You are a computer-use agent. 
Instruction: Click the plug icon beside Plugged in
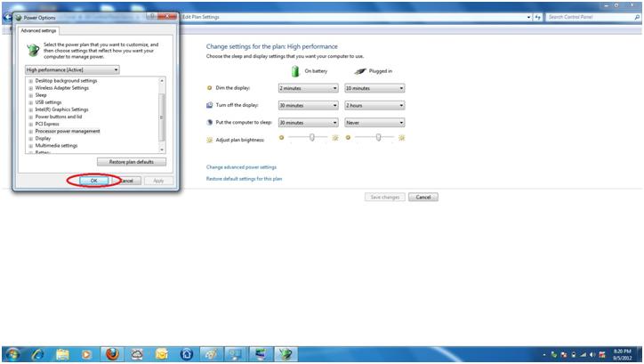tap(360, 71)
